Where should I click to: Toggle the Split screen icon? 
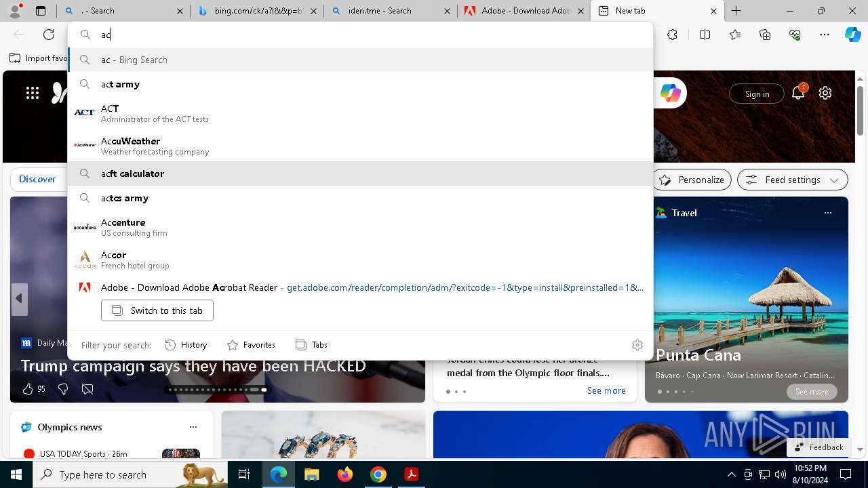click(x=705, y=35)
